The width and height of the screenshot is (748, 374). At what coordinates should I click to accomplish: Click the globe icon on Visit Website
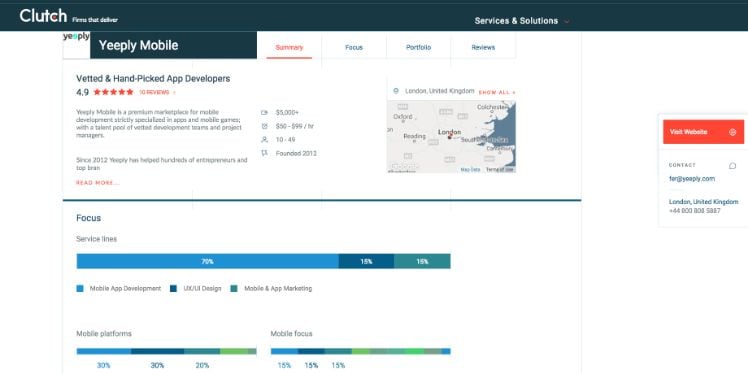click(x=733, y=132)
